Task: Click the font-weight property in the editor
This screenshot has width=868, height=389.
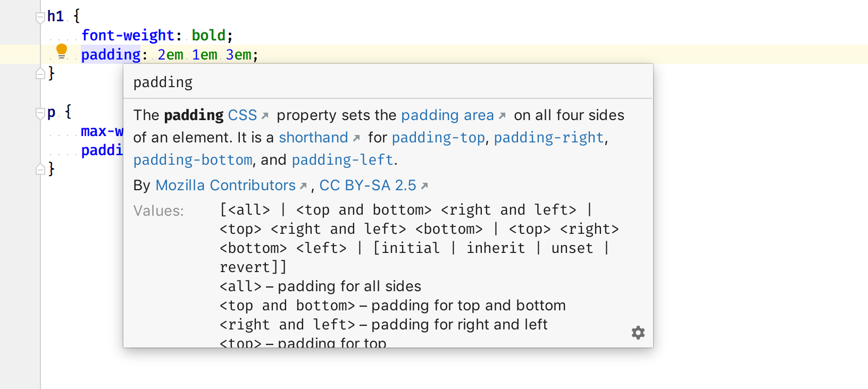Action: pos(128,36)
